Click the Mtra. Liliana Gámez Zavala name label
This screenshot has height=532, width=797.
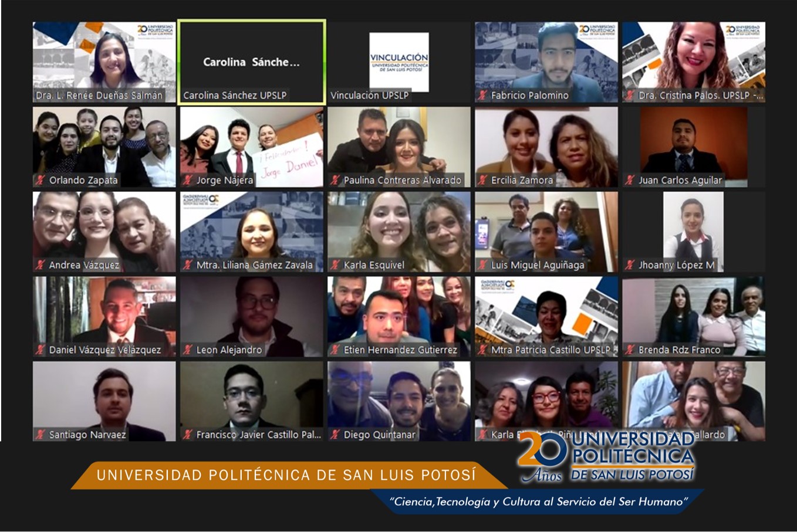coord(254,265)
